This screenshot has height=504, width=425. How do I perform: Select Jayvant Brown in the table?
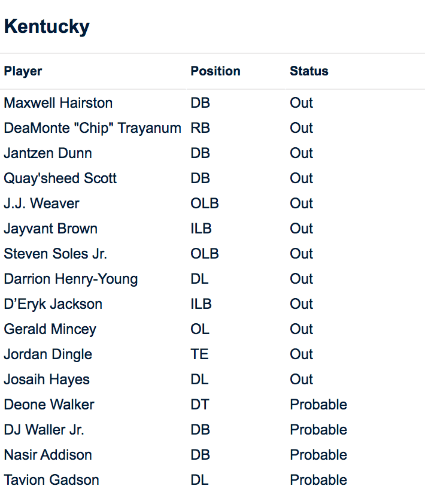point(50,229)
